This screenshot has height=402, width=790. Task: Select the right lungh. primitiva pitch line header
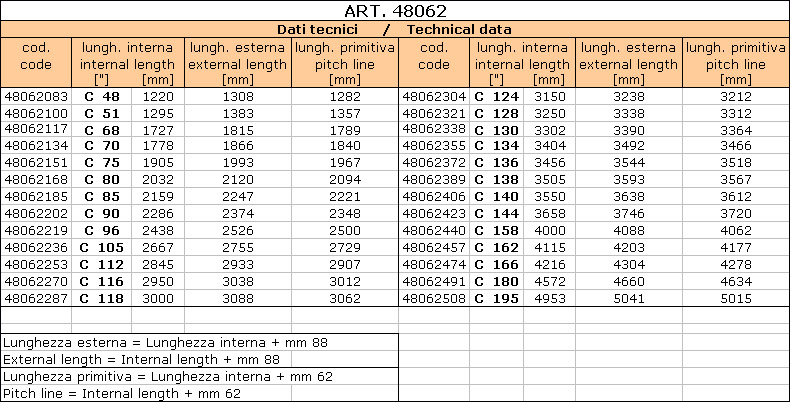click(x=736, y=62)
